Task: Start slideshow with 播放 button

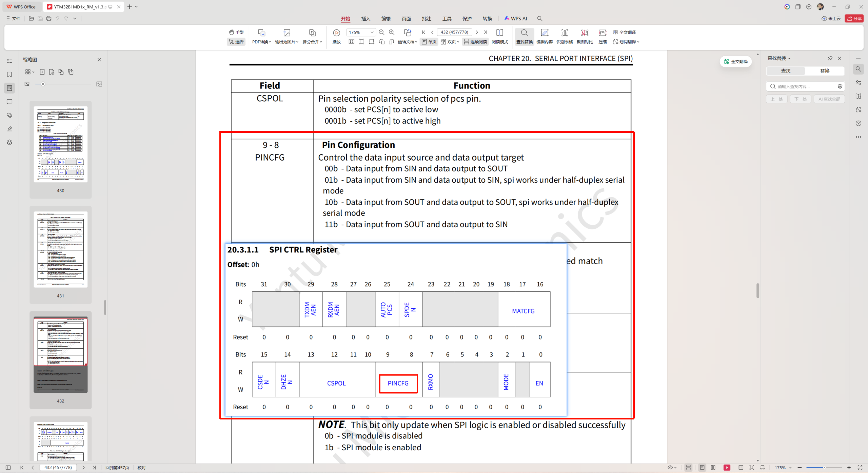Action: tap(336, 37)
